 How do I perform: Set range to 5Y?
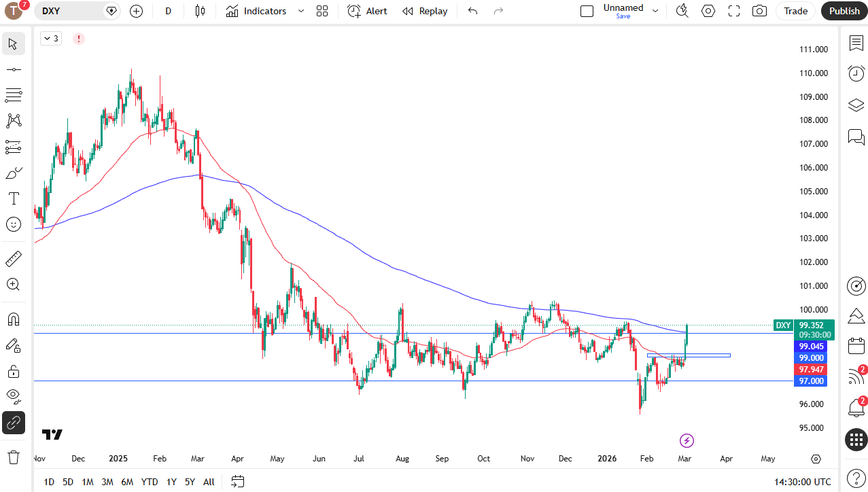(190, 482)
